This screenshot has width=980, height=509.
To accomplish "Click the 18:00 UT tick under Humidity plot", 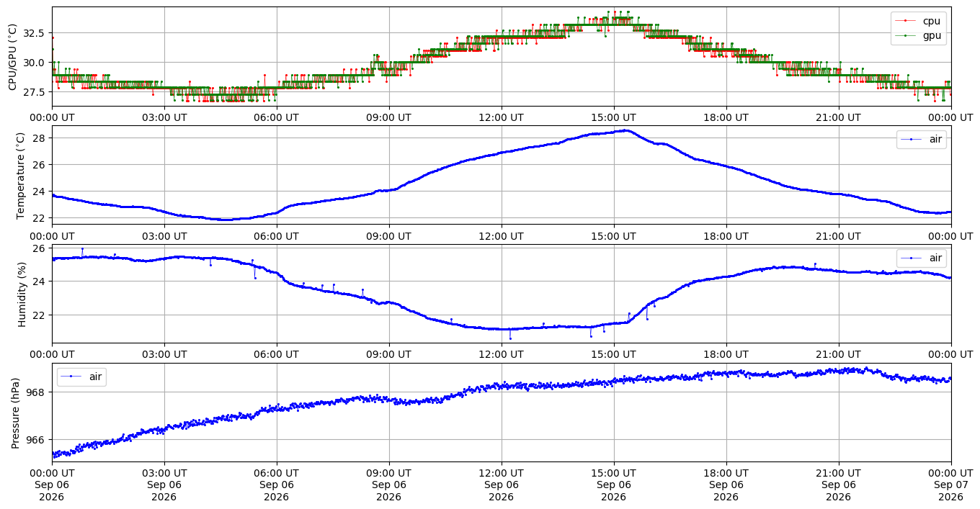I will pyautogui.click(x=726, y=355).
